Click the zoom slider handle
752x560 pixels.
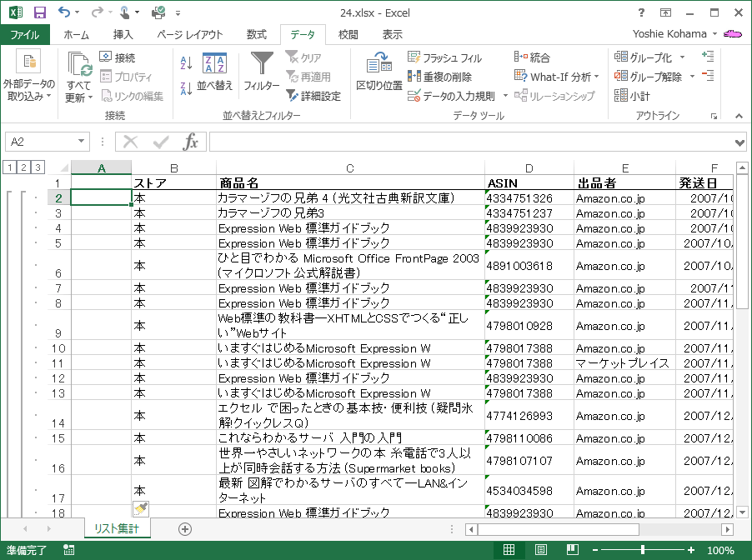point(643,550)
